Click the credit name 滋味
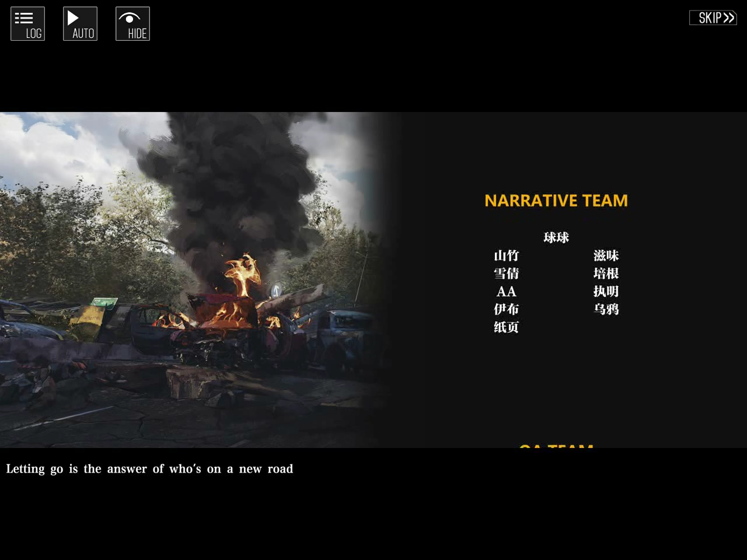 click(x=606, y=256)
